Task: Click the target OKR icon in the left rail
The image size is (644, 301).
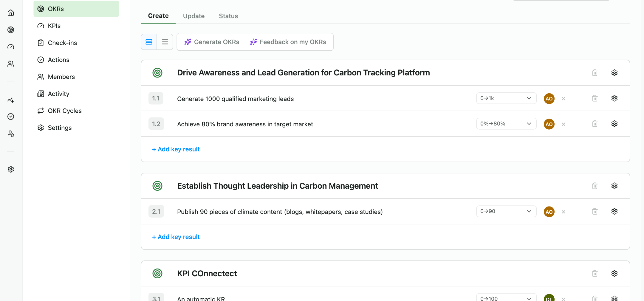Action: [x=11, y=30]
